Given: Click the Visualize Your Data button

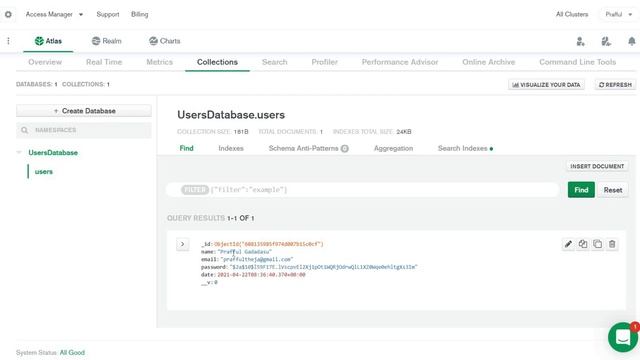Looking at the screenshot, I should [x=546, y=84].
